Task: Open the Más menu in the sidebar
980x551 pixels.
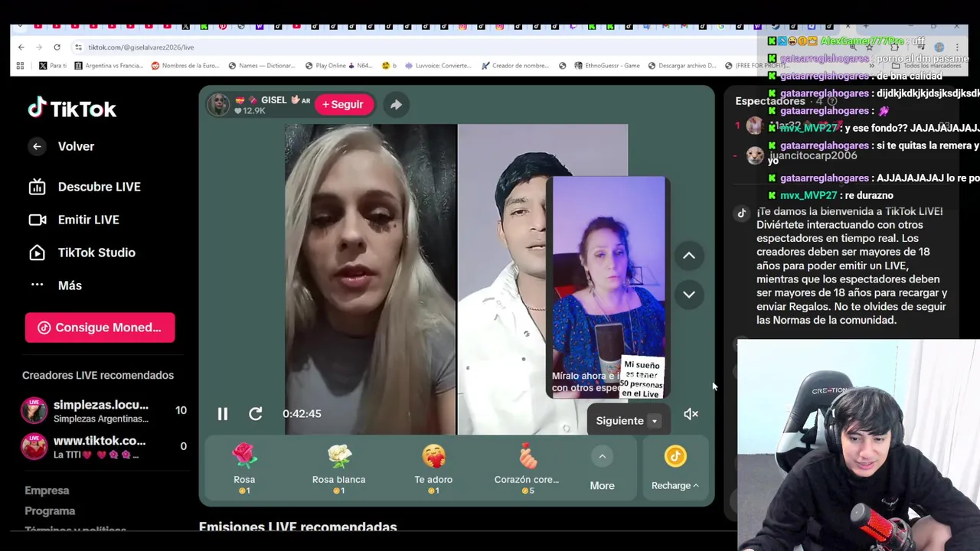Action: tap(55, 285)
